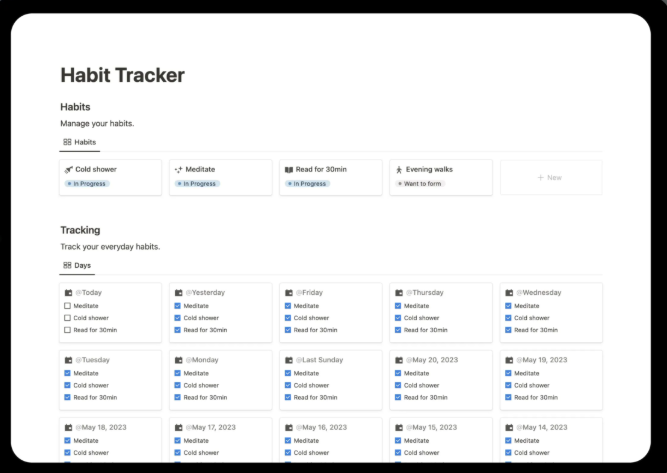Check Cold shower checkbox in Today card

click(68, 318)
